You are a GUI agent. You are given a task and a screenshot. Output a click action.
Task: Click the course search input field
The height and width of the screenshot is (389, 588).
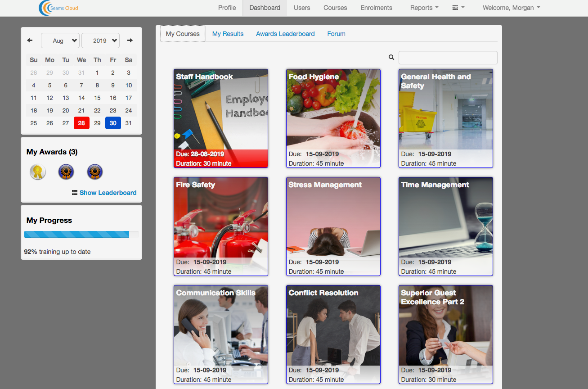(x=448, y=58)
